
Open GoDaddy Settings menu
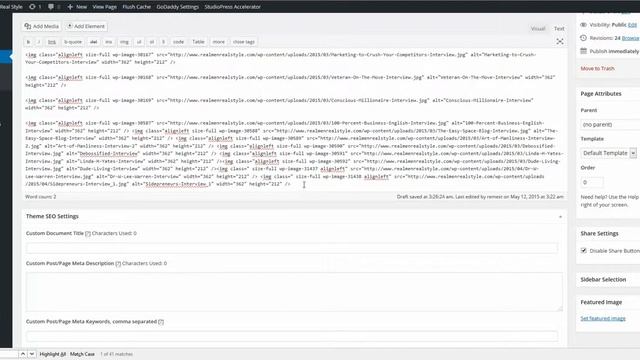[178, 7]
